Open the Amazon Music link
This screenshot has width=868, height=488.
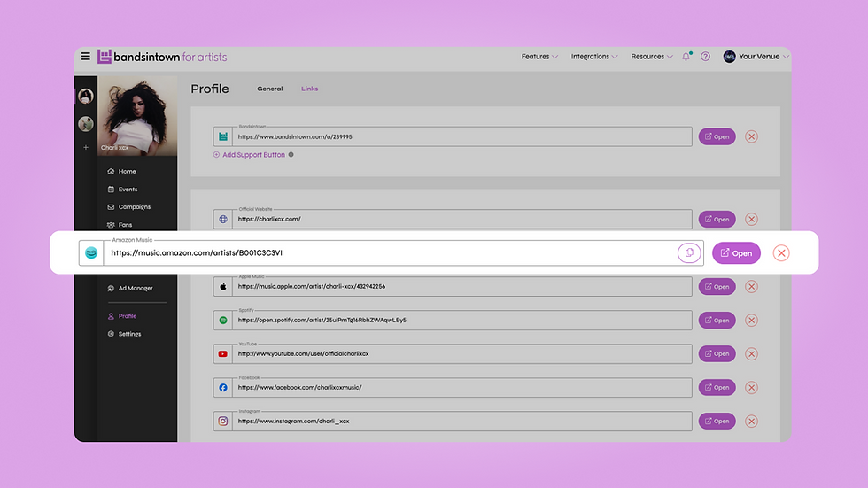click(736, 252)
